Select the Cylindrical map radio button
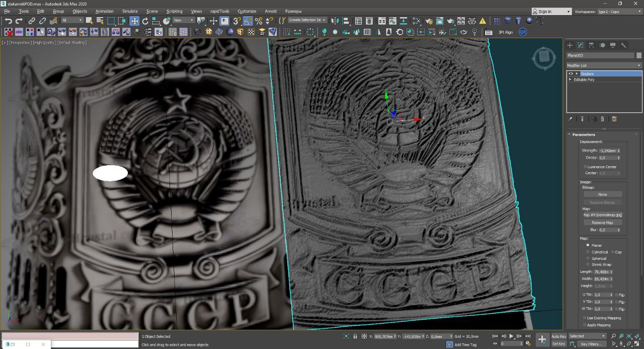 588,252
